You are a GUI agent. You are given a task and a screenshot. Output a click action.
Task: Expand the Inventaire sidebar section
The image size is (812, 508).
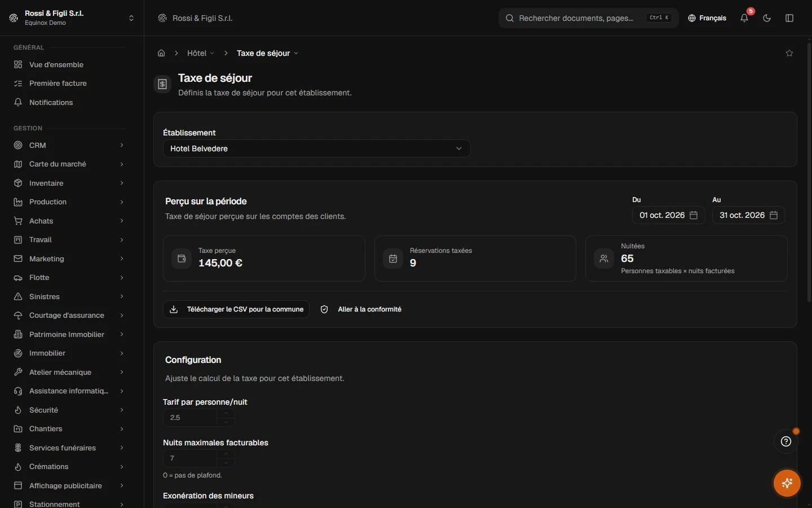[x=69, y=183]
